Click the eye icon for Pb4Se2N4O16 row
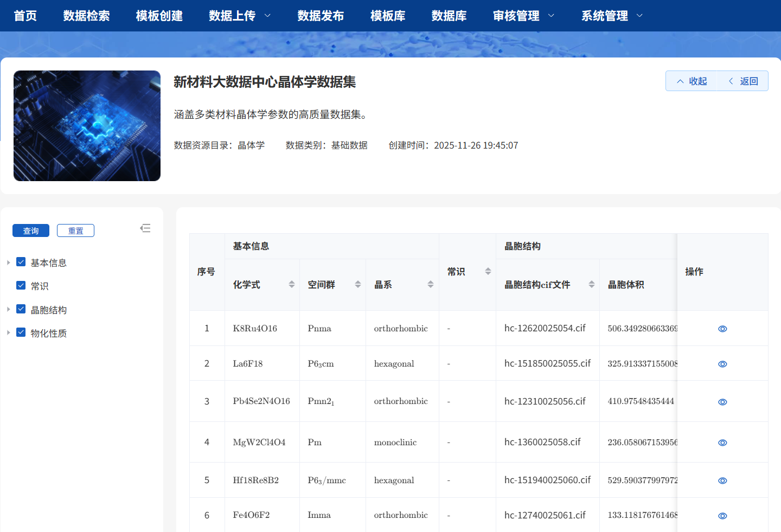Image resolution: width=781 pixels, height=532 pixels. [722, 402]
